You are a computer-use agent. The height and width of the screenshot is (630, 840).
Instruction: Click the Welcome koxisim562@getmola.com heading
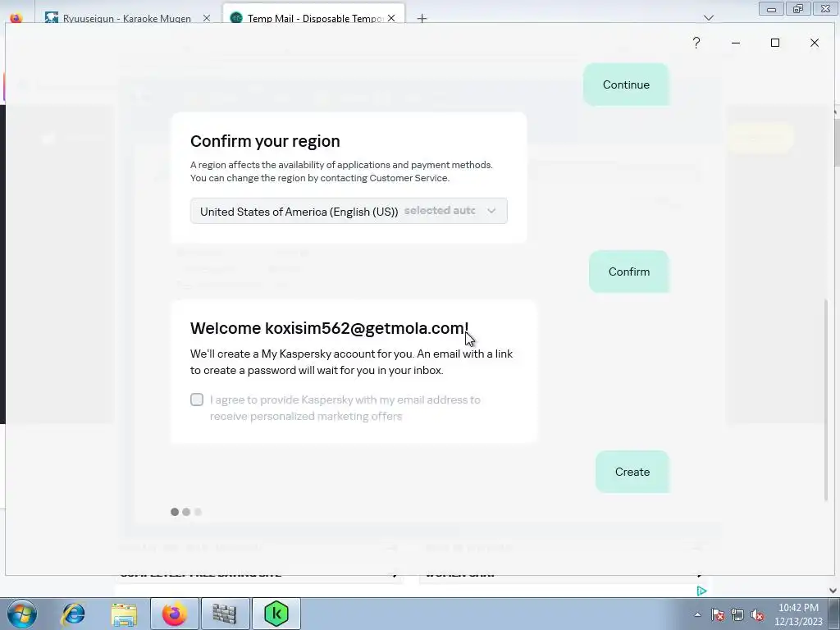pos(330,328)
